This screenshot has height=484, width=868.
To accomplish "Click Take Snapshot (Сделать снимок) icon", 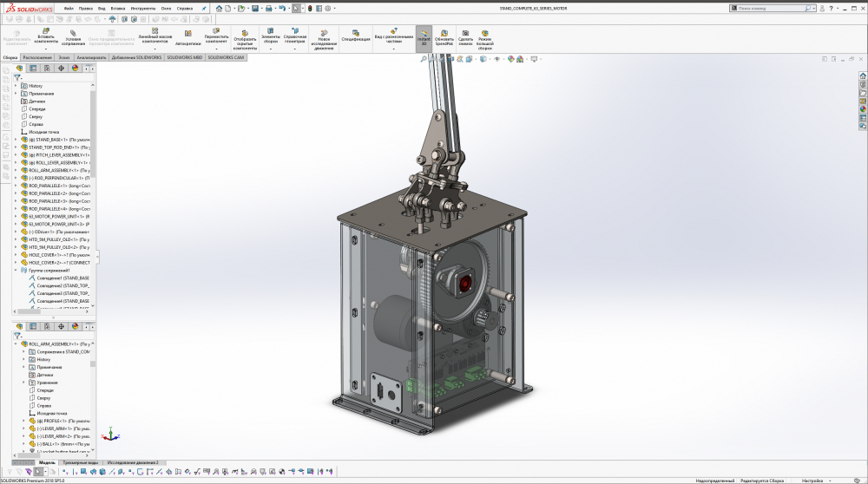I will point(465,32).
